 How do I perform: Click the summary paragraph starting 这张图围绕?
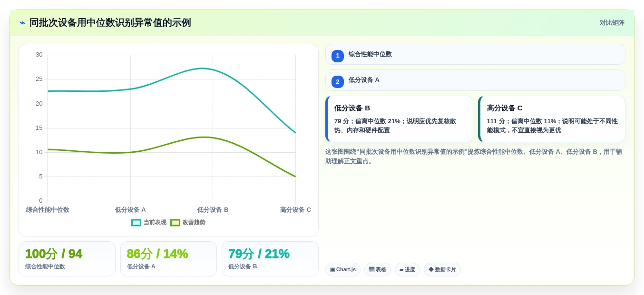click(473, 157)
